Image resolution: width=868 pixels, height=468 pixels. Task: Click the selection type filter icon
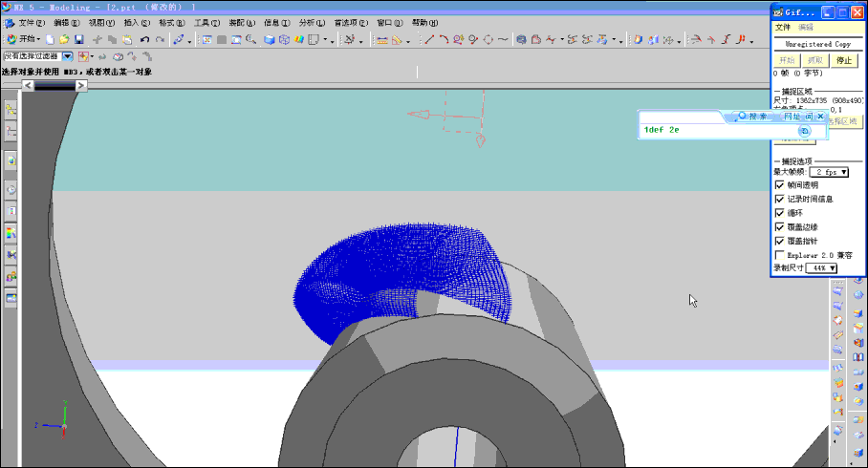click(83, 56)
